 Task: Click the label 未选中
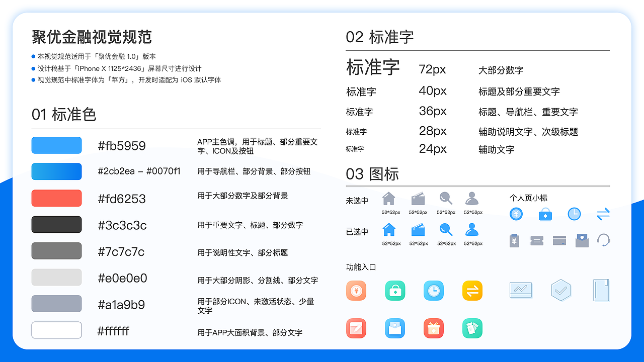[357, 201]
